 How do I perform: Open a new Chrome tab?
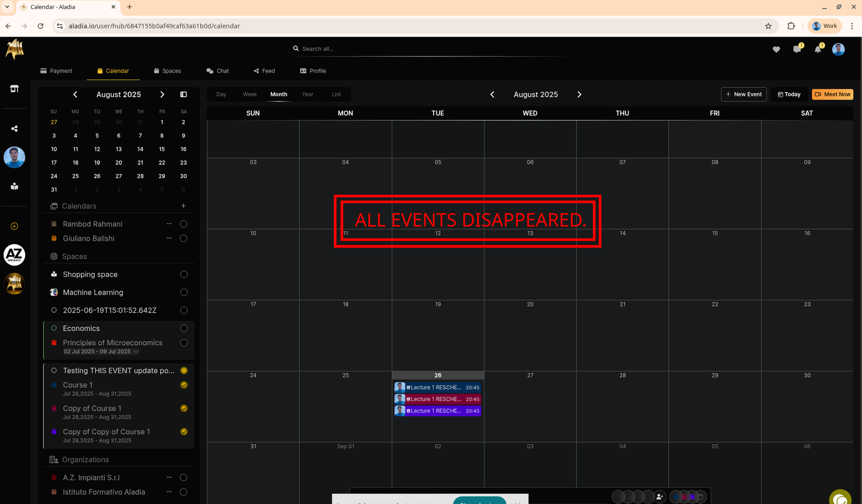[129, 7]
